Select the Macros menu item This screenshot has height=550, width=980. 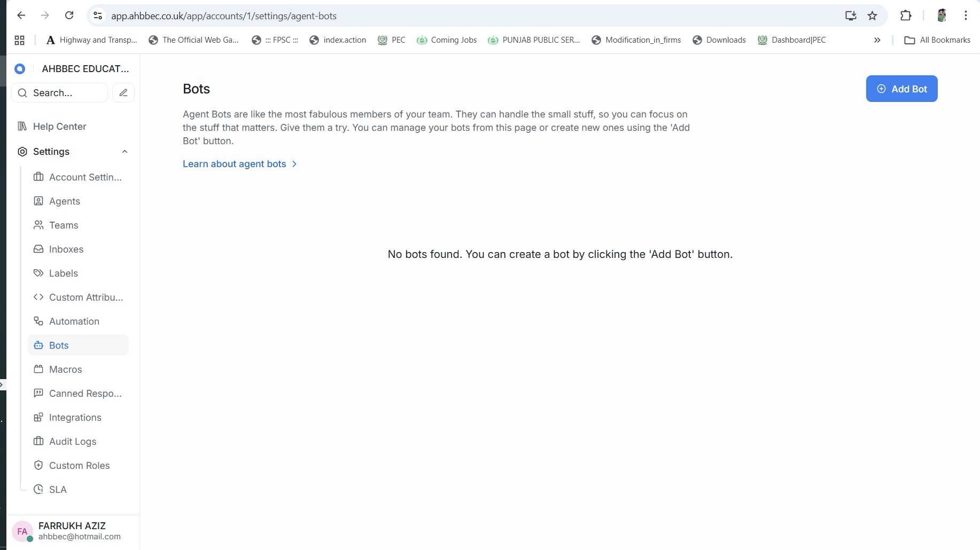tap(65, 370)
